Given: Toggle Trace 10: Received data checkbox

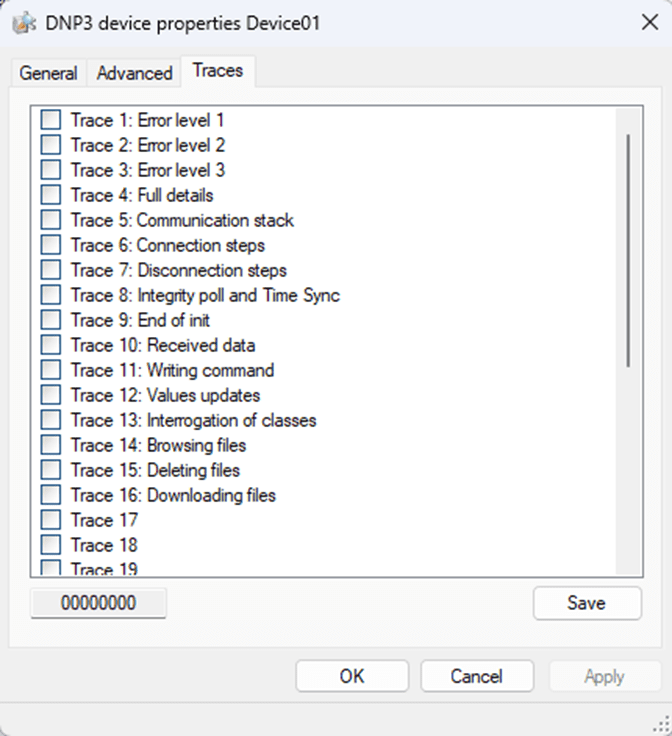Looking at the screenshot, I should (x=51, y=345).
